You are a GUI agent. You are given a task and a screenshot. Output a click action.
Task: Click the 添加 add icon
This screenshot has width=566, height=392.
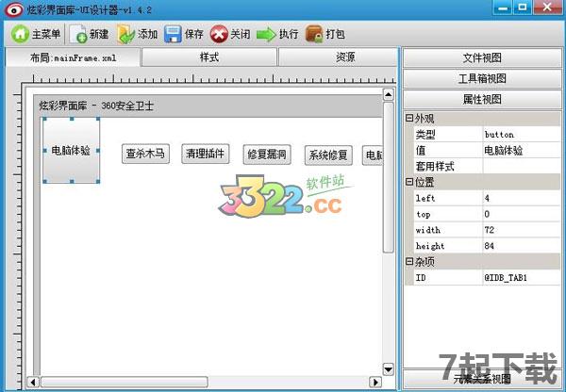pyautogui.click(x=126, y=34)
